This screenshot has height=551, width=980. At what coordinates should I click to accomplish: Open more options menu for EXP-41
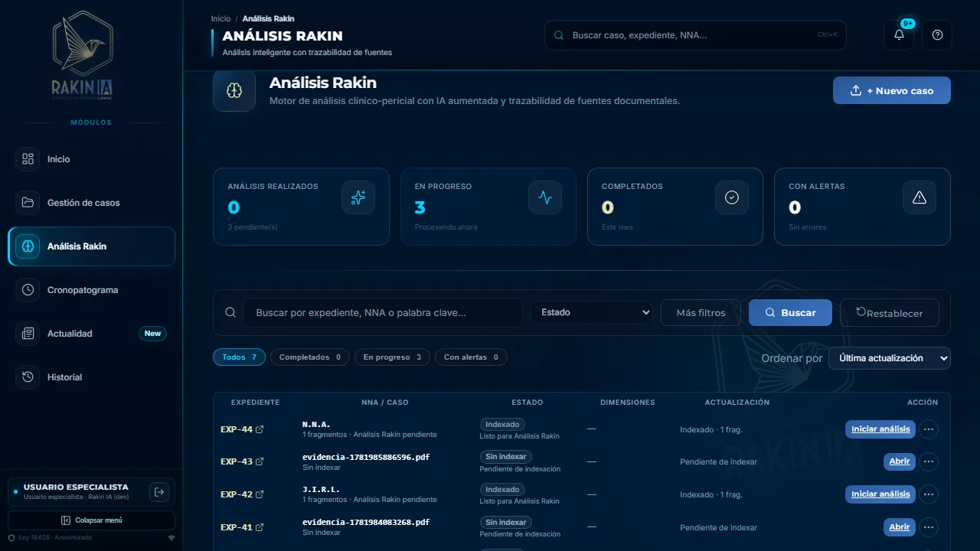929,527
